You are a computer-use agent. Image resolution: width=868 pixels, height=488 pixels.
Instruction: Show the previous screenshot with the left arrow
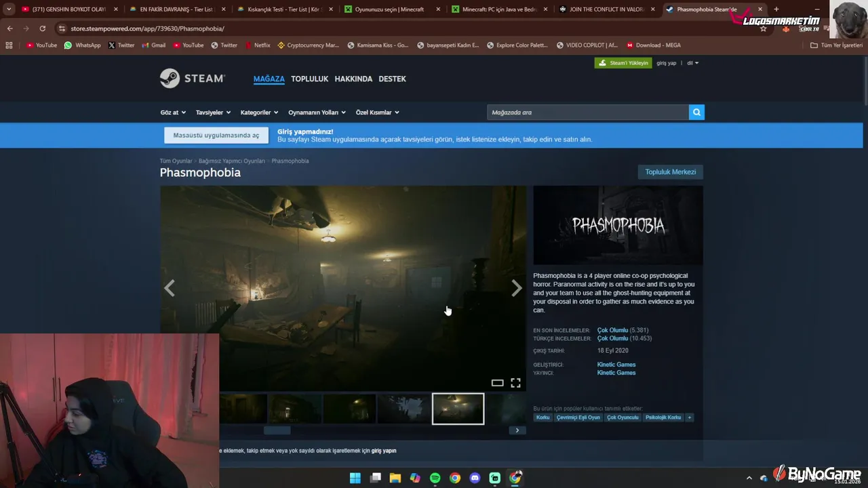click(x=170, y=289)
